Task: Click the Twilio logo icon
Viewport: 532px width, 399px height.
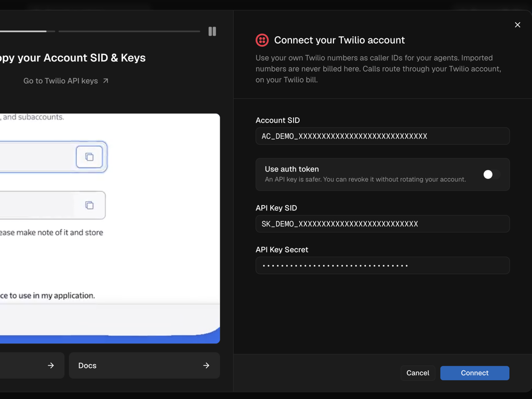Action: (262, 40)
